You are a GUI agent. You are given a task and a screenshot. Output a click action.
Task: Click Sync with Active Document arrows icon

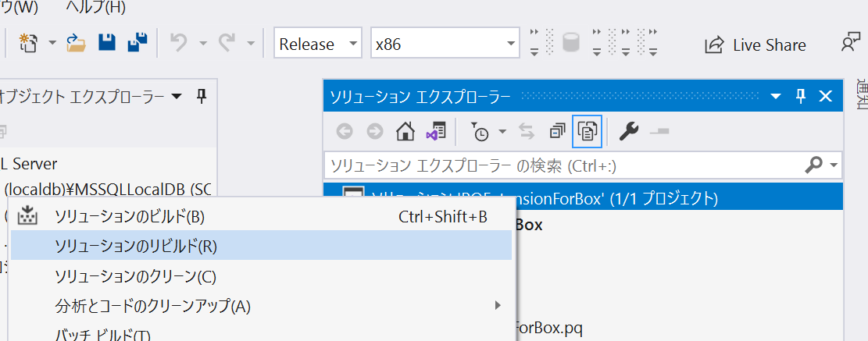tap(527, 132)
